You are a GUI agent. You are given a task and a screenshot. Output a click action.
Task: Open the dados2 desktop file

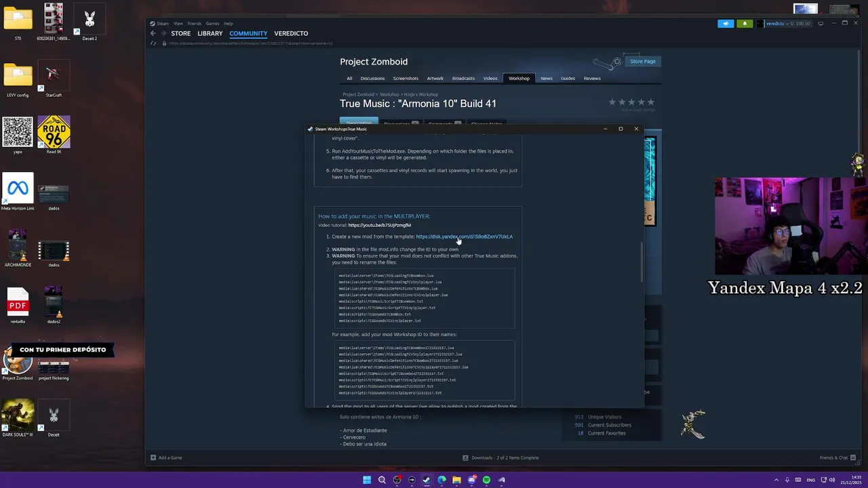(54, 306)
